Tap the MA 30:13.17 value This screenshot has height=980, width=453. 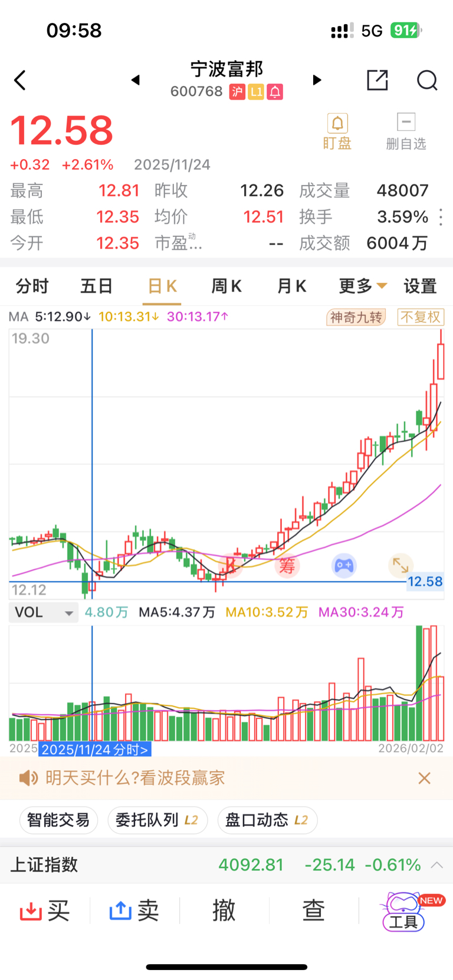pos(198,317)
